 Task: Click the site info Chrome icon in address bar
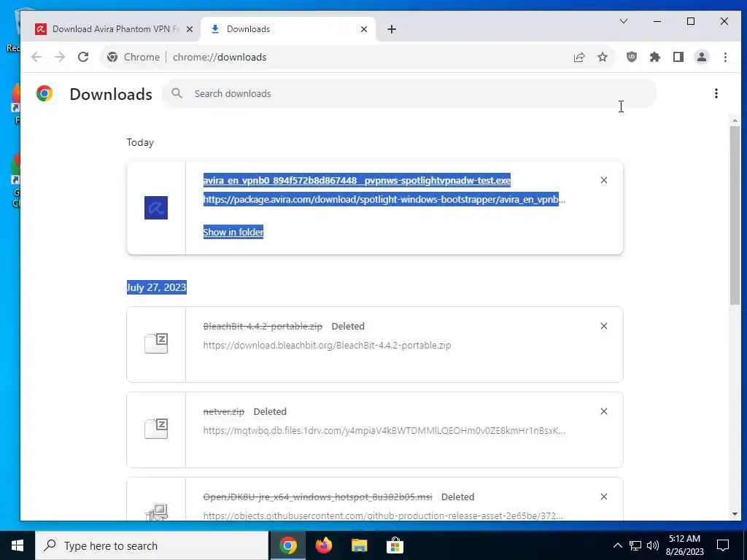112,57
